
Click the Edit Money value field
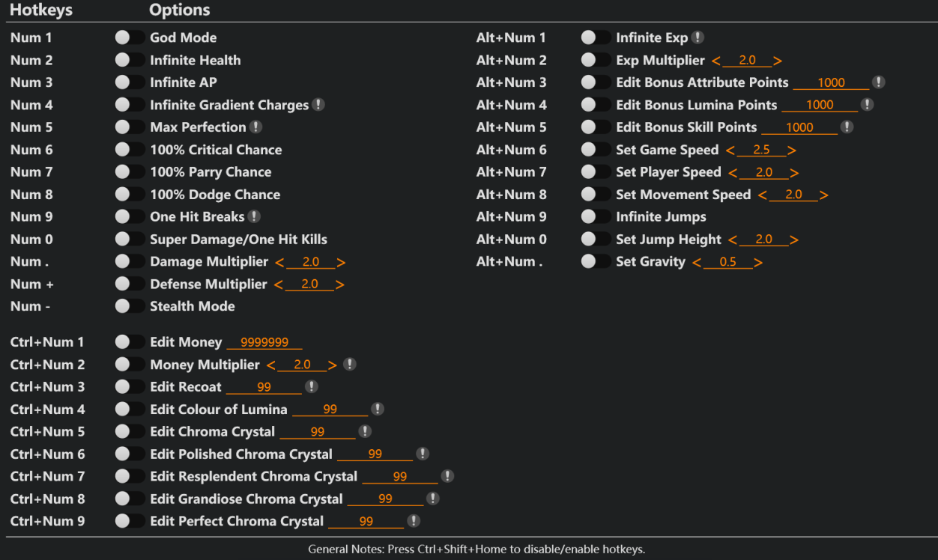[264, 341]
